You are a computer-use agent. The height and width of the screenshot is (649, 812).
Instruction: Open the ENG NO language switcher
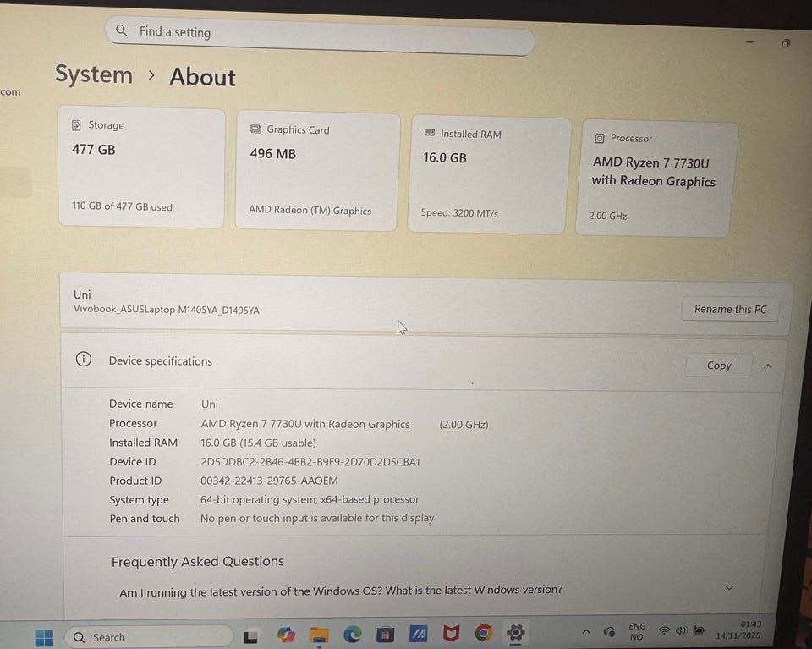click(637, 631)
